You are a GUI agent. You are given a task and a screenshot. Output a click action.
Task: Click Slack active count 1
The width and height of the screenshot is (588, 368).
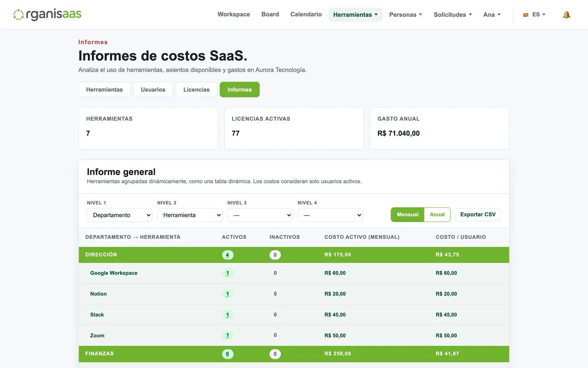click(x=228, y=315)
